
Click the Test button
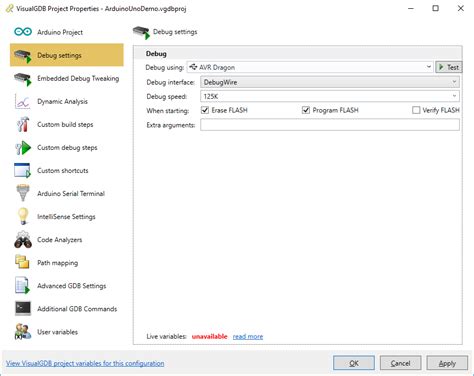tap(449, 67)
